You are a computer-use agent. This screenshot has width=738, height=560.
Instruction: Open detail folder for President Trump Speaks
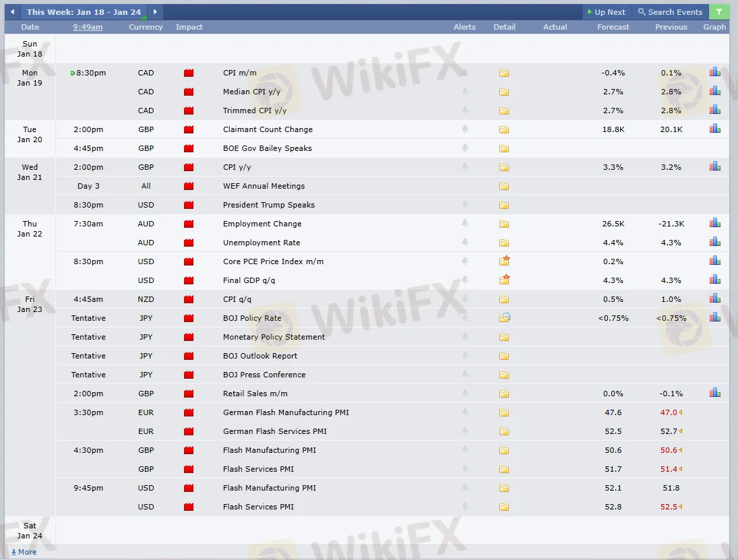(x=503, y=205)
